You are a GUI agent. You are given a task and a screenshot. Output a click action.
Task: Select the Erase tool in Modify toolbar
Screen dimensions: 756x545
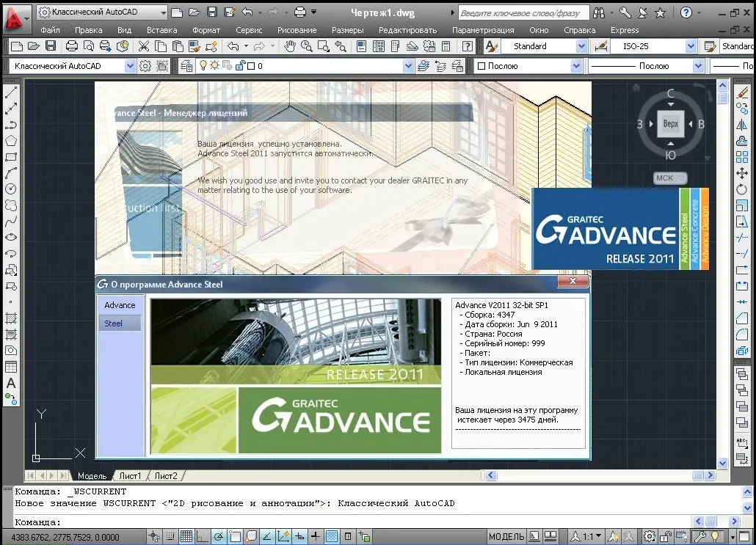coord(742,92)
